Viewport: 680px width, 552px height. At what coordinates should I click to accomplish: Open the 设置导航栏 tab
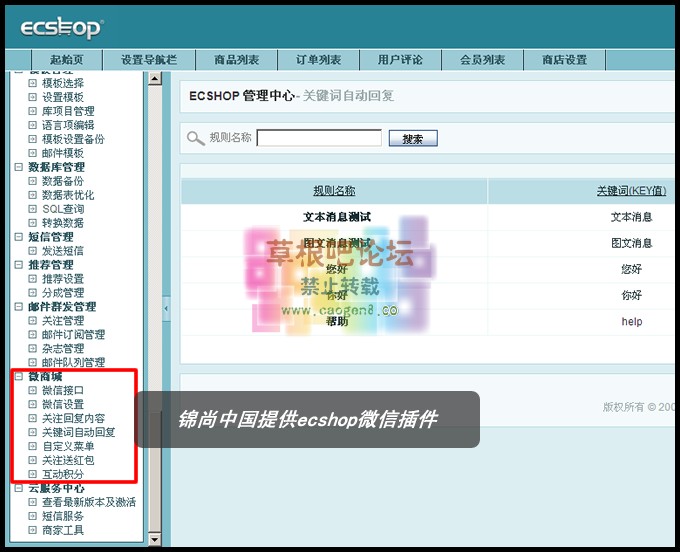[149, 60]
